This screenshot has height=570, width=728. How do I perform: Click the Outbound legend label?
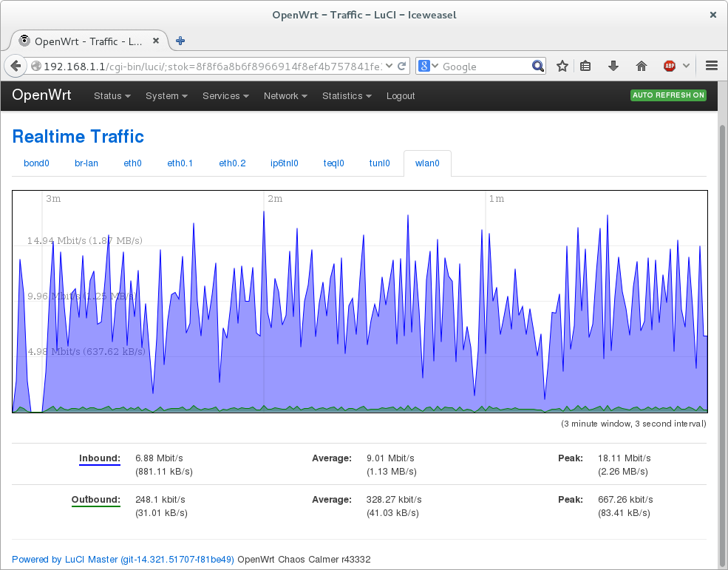click(x=95, y=499)
